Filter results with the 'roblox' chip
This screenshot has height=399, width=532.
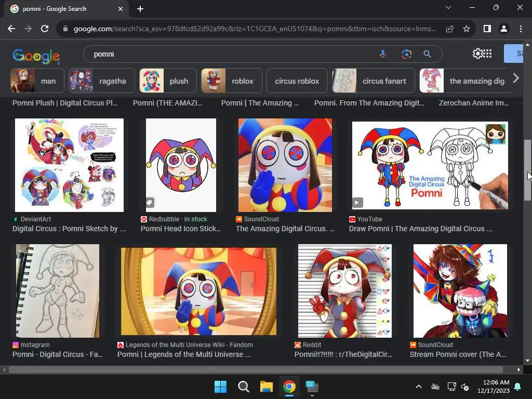pyautogui.click(x=231, y=81)
